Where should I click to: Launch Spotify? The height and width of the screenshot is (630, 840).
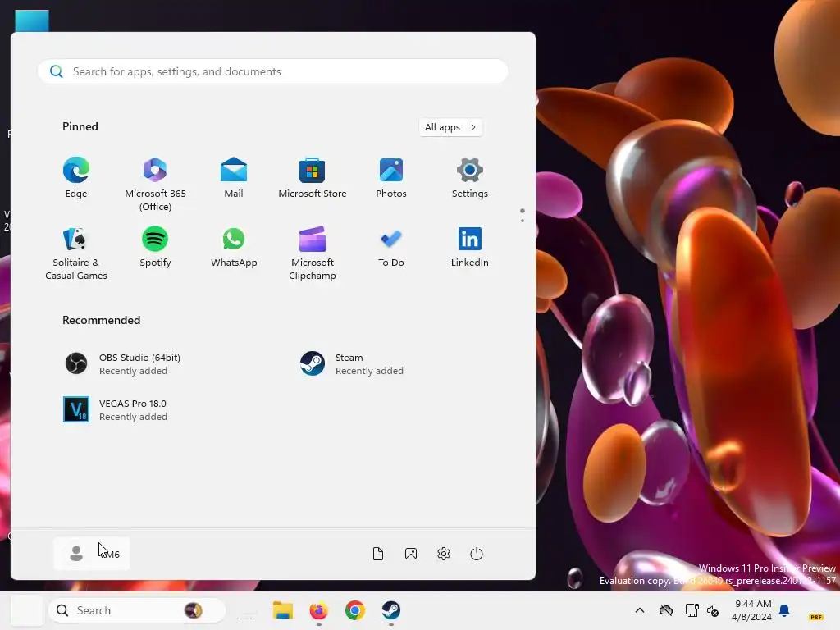point(155,248)
